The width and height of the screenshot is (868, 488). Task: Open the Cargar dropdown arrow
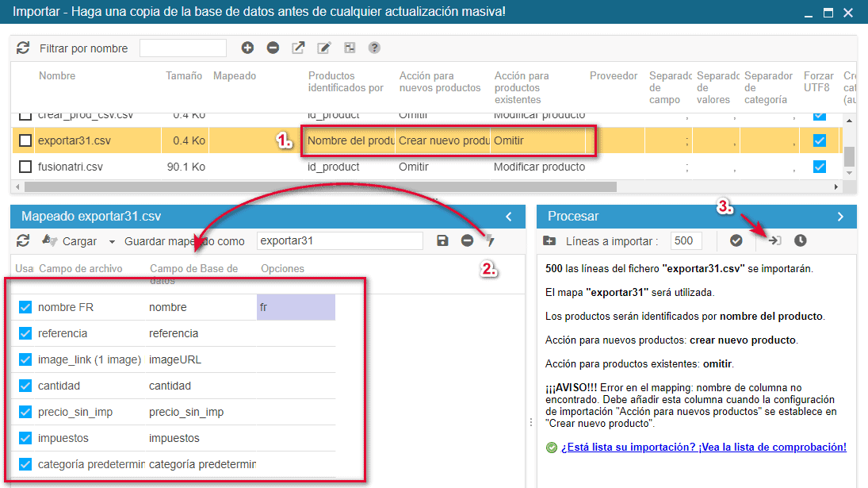tap(112, 241)
